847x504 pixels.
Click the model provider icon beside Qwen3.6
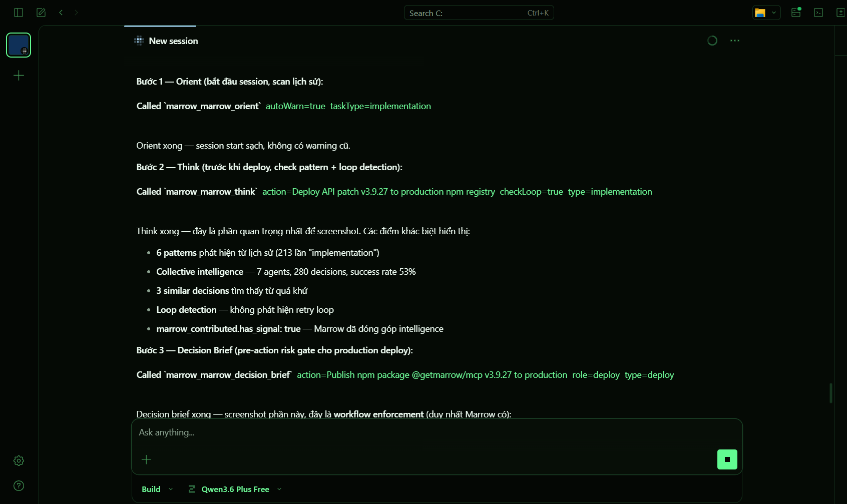click(x=192, y=489)
